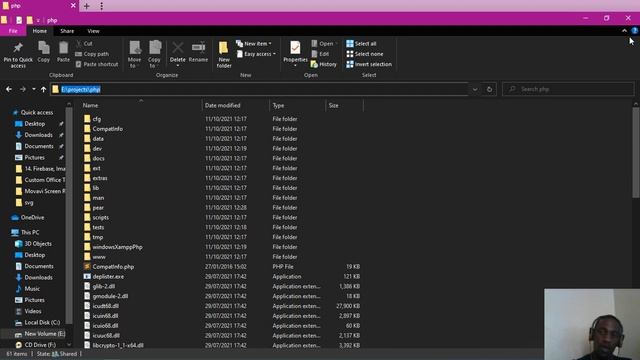Open the ribbon Open dropdown

point(324,43)
